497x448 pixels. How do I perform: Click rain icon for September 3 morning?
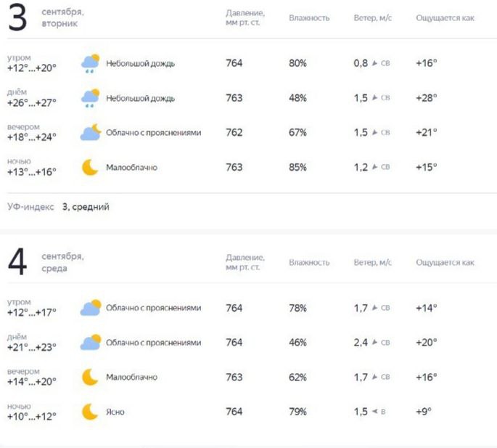point(91,63)
